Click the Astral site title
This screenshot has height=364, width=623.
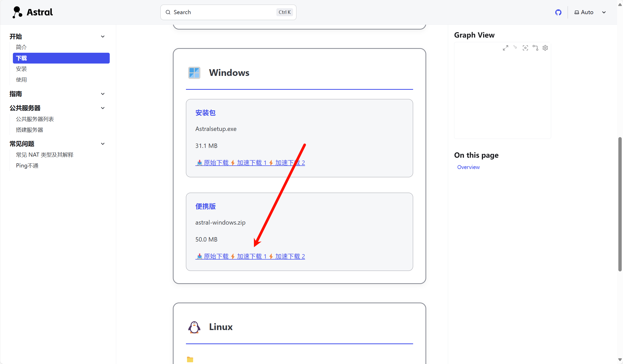[x=40, y=12]
